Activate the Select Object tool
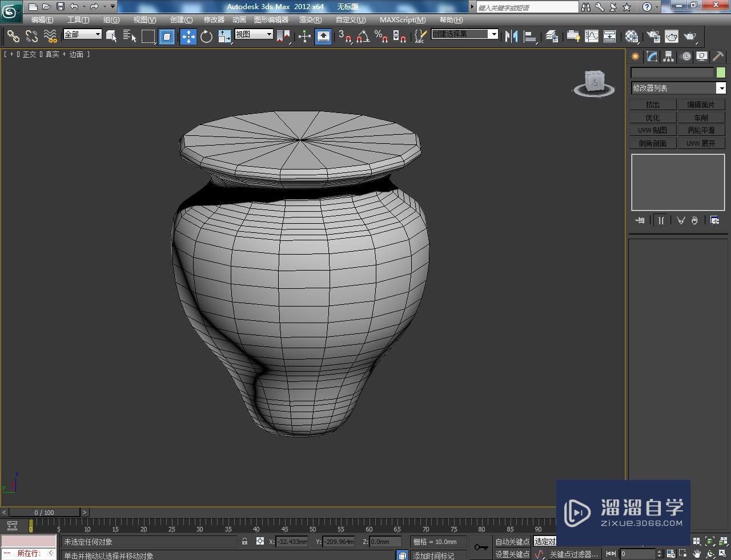Screen dimensions: 731x560 (x=111, y=37)
